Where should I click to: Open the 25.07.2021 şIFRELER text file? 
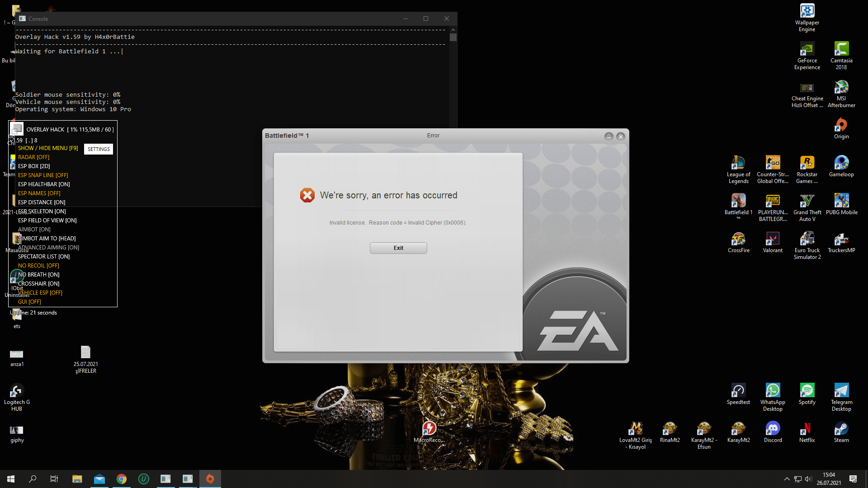coord(85,360)
